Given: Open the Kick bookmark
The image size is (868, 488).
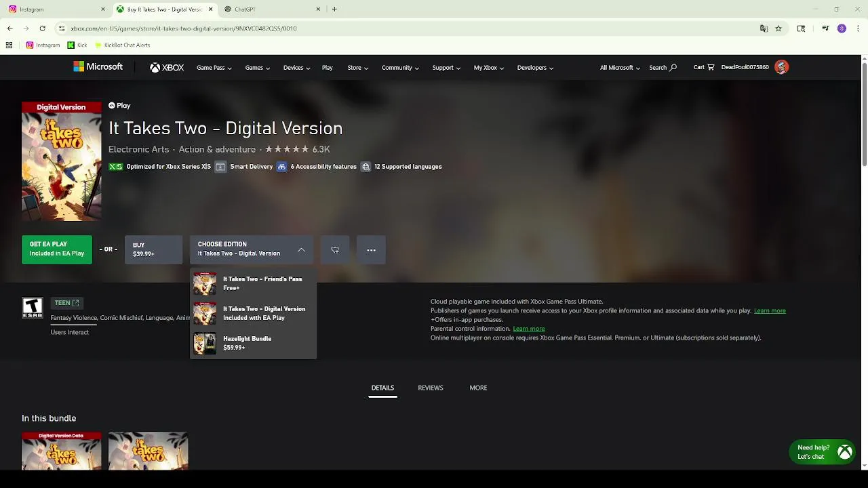Looking at the screenshot, I should [77, 45].
